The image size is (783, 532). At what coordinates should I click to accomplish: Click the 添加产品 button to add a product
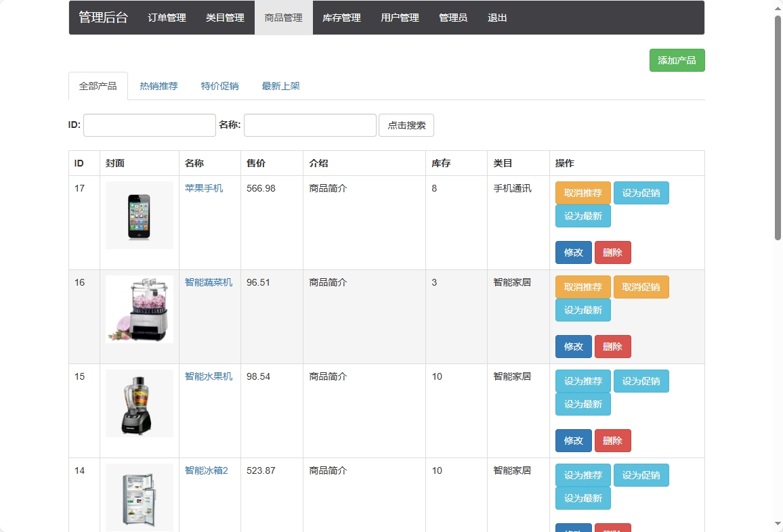point(677,60)
